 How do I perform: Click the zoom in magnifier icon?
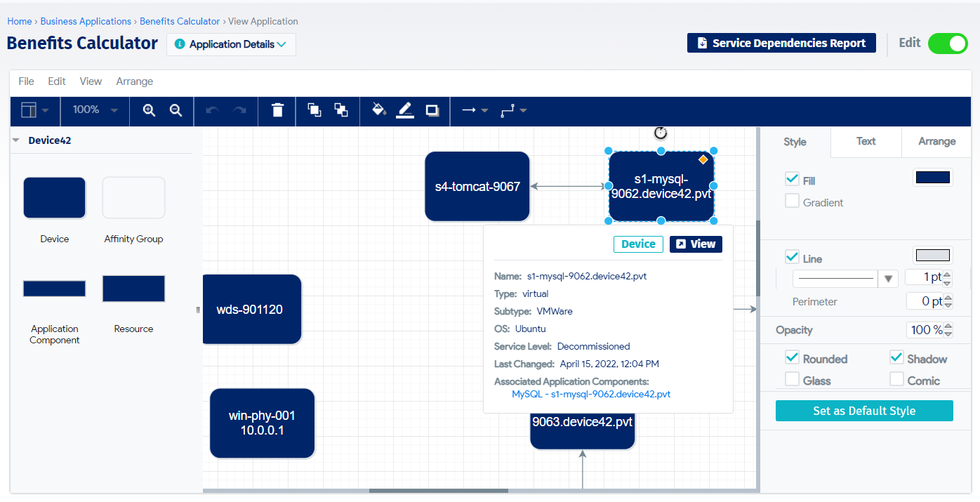(149, 110)
